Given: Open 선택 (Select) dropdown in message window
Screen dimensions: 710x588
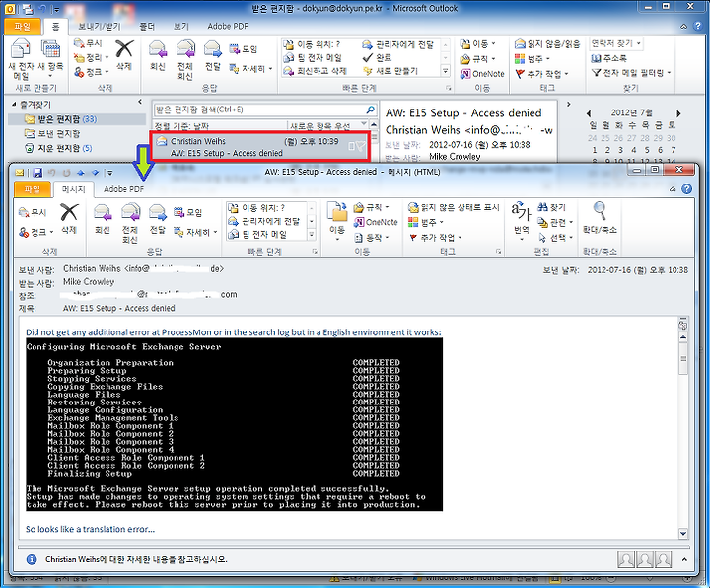Looking at the screenshot, I should tap(556, 238).
